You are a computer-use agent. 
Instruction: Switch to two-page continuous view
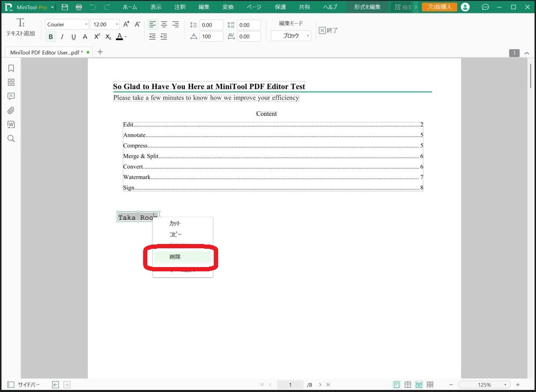pyautogui.click(x=430, y=384)
